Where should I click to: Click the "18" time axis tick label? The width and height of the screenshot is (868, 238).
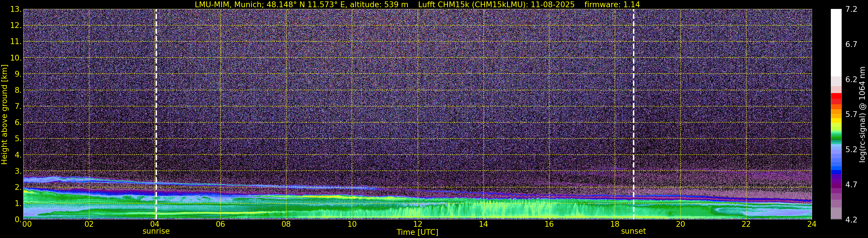[614, 224]
